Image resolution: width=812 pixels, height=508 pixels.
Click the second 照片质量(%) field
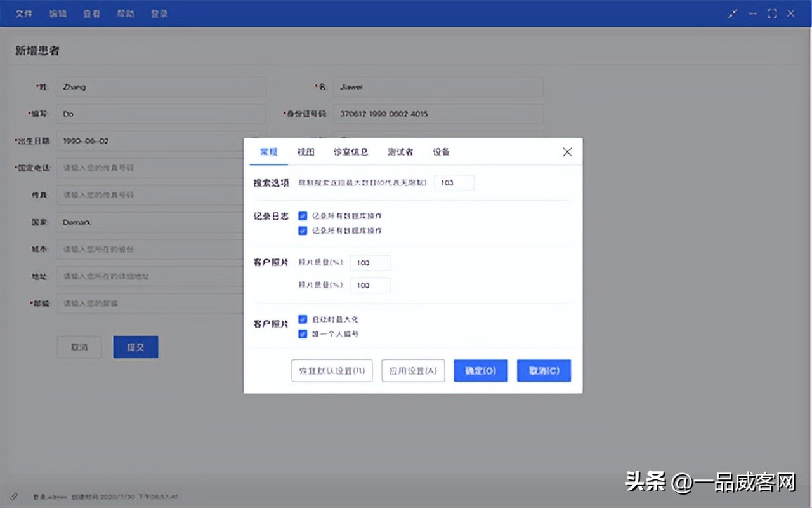pos(370,285)
